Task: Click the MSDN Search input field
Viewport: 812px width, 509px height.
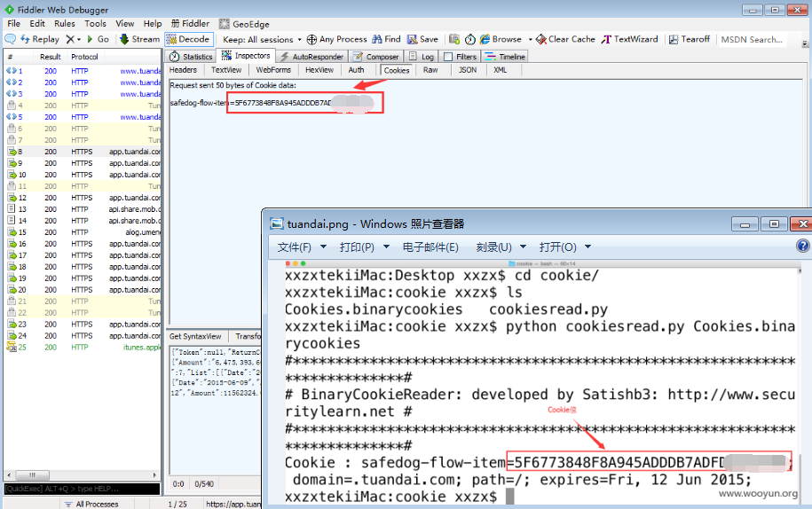Action: [x=753, y=39]
